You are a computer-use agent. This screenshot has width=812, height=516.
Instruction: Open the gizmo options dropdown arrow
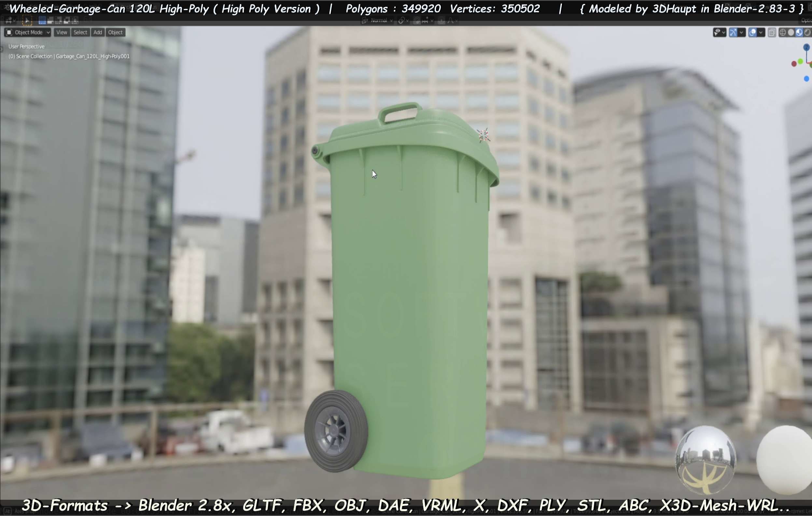tap(741, 33)
